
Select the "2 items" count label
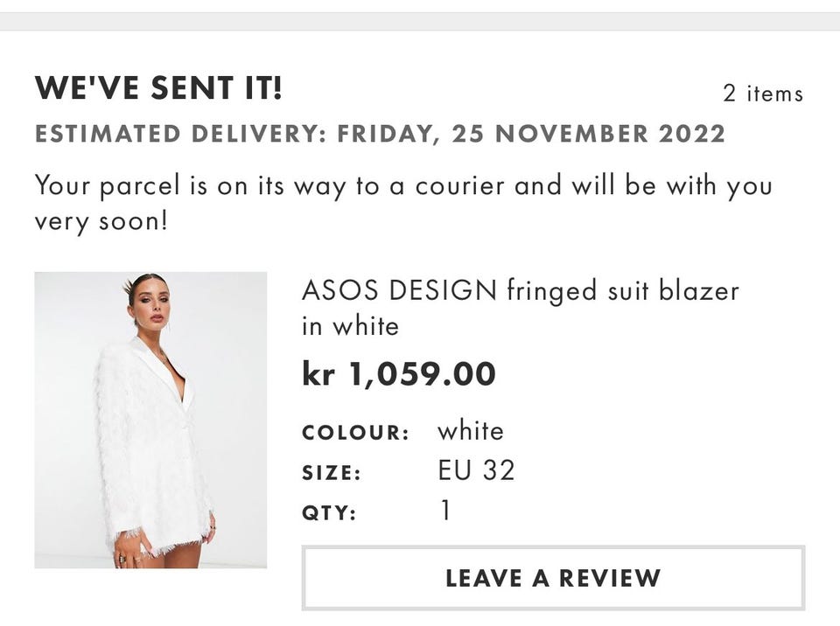pos(762,94)
